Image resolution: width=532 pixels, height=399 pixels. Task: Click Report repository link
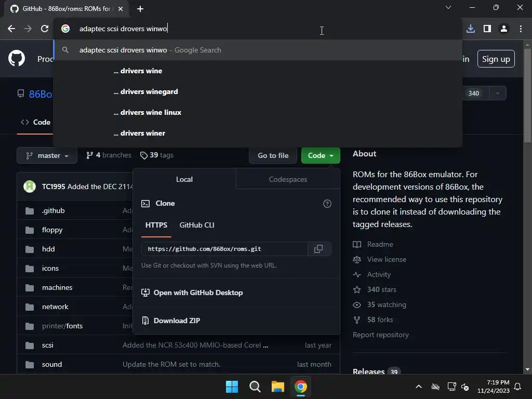(x=381, y=335)
